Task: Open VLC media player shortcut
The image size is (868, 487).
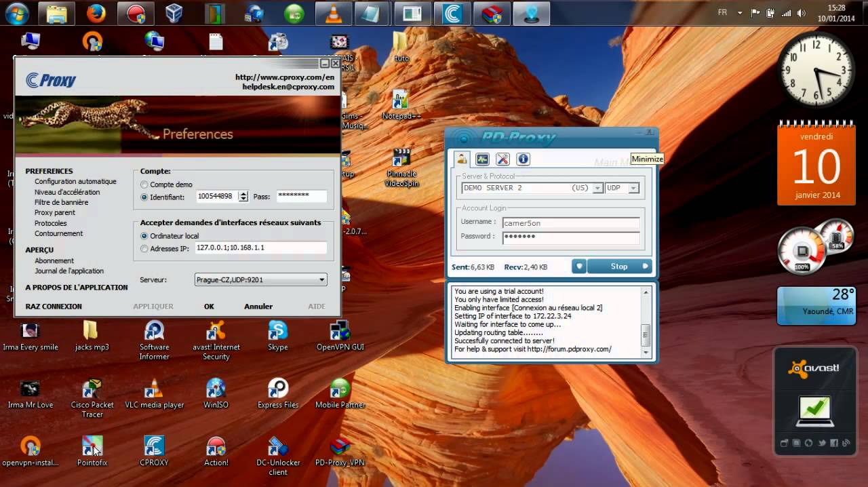Action: tap(155, 395)
